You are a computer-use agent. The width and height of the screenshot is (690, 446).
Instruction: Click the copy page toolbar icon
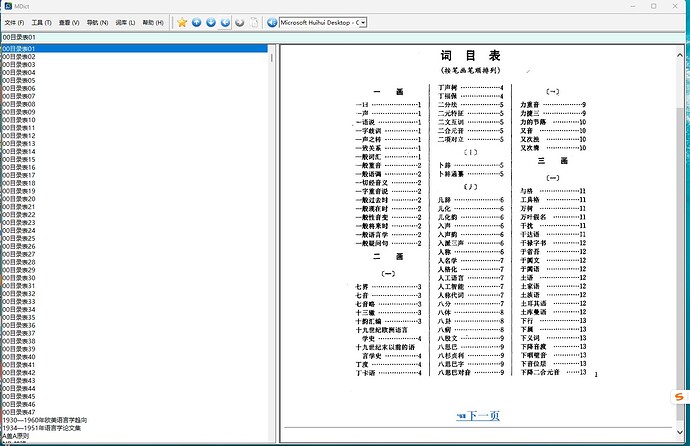254,21
